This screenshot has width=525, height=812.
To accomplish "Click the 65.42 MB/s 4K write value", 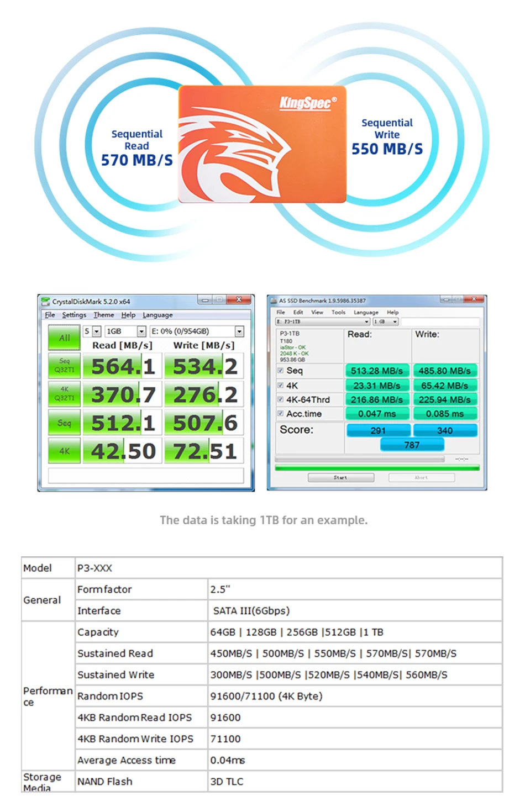I will tap(445, 386).
